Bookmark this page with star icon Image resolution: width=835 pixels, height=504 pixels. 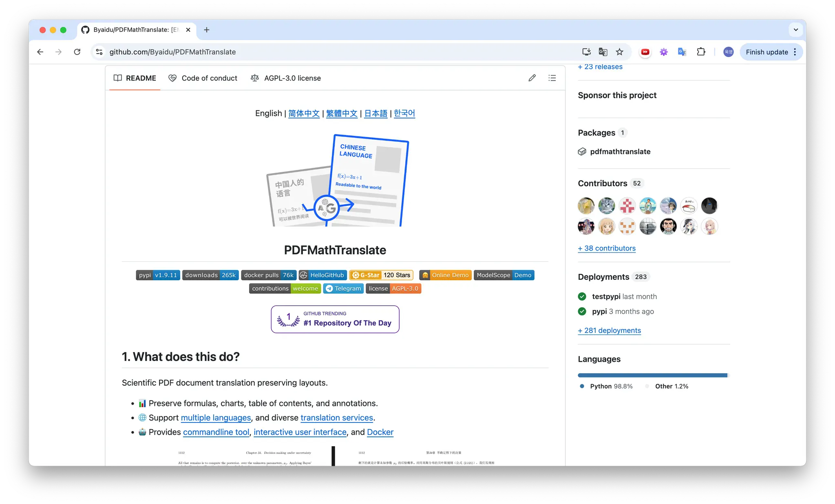pos(619,52)
